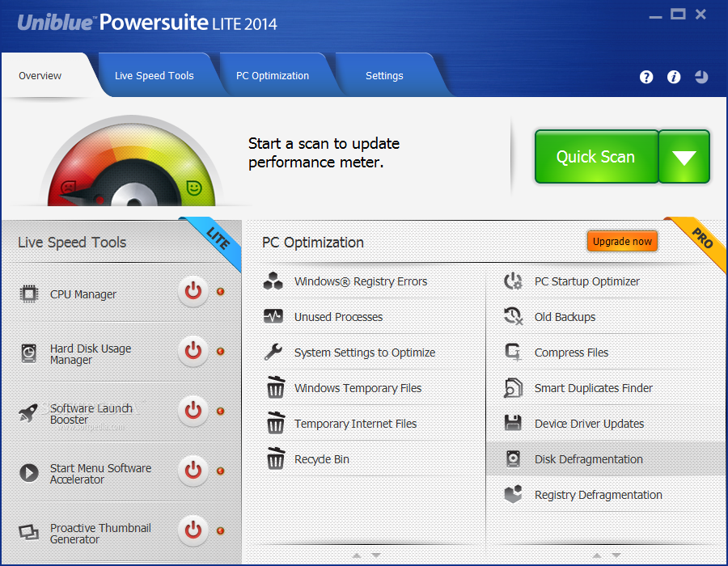Click the Windows Temporary Files trash icon

(275, 387)
